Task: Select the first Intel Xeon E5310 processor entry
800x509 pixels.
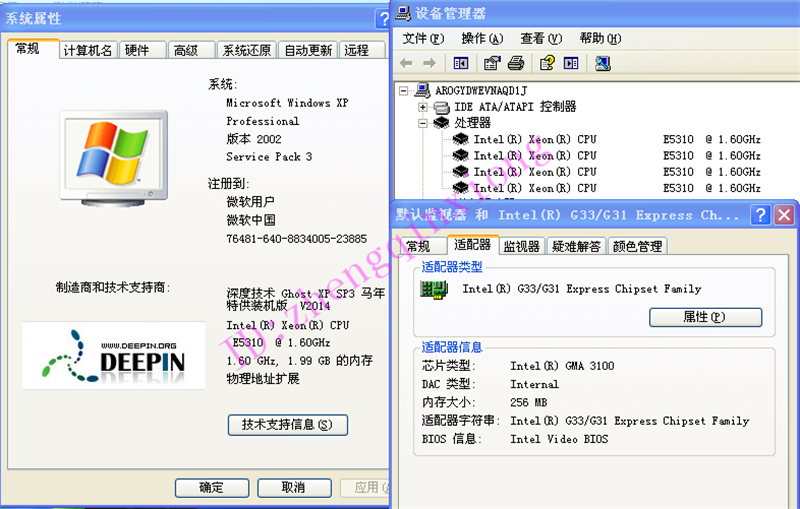Action: [607, 139]
